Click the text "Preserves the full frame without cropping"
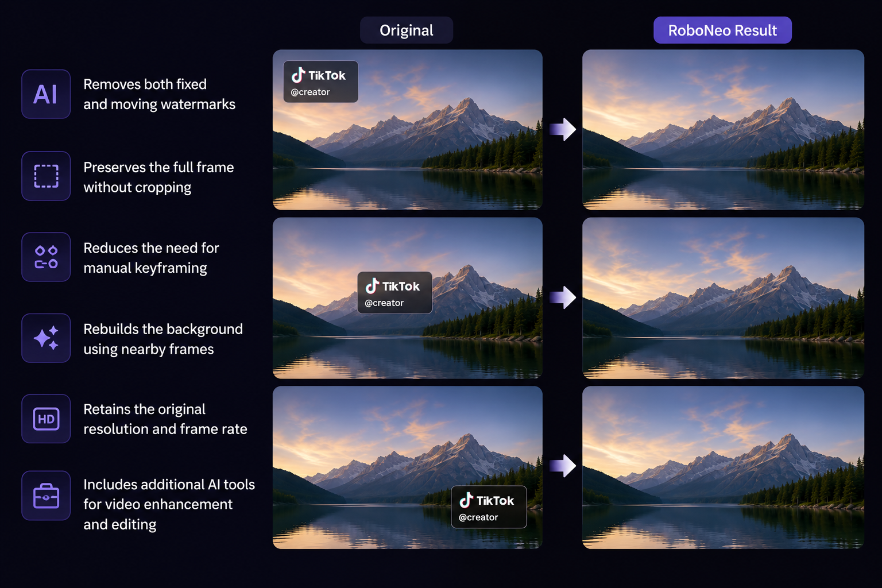 click(159, 177)
